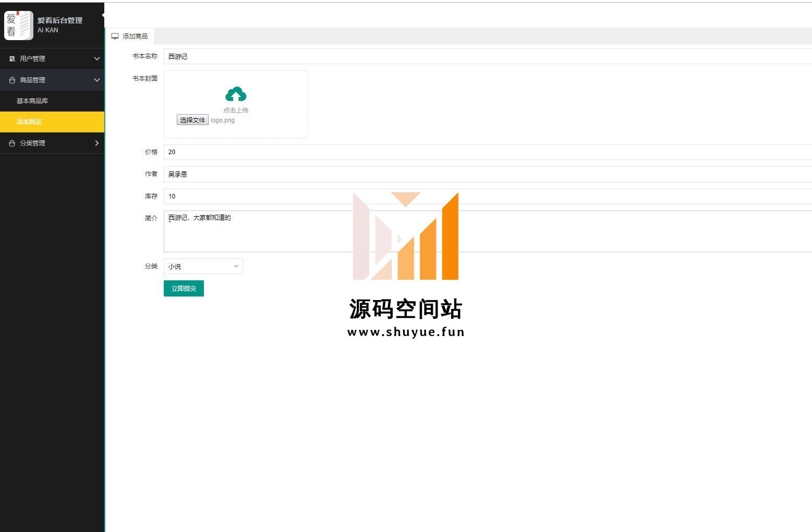Click the cloud upload icon
This screenshot has width=812, height=532.
(x=236, y=94)
